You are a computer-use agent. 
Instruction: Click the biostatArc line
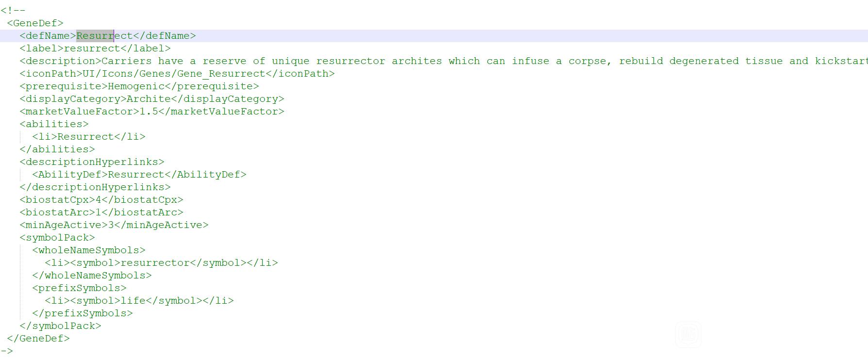point(101,212)
